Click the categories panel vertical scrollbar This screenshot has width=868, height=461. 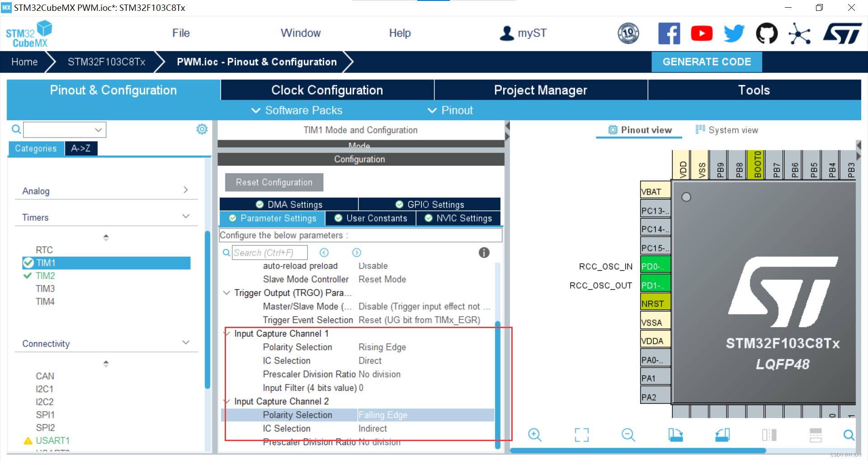click(x=208, y=310)
